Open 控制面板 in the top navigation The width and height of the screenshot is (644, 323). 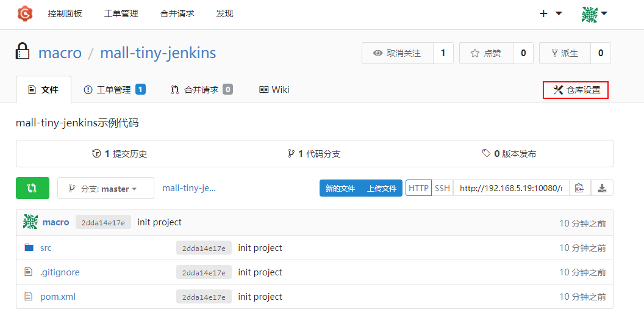tap(65, 13)
